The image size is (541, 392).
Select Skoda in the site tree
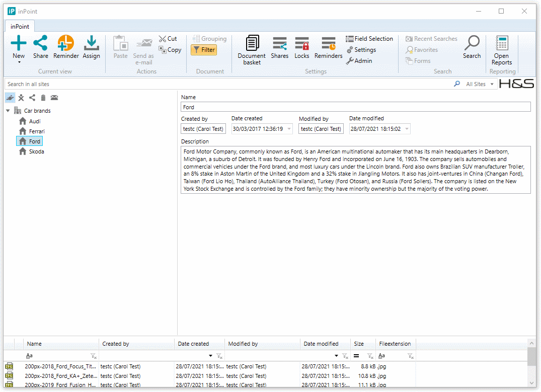click(x=36, y=151)
